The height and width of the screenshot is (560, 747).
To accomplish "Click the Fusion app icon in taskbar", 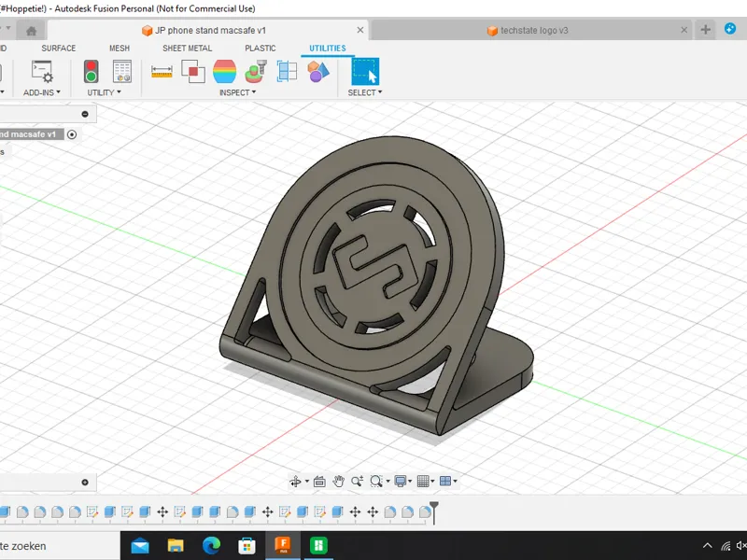I will click(283, 545).
